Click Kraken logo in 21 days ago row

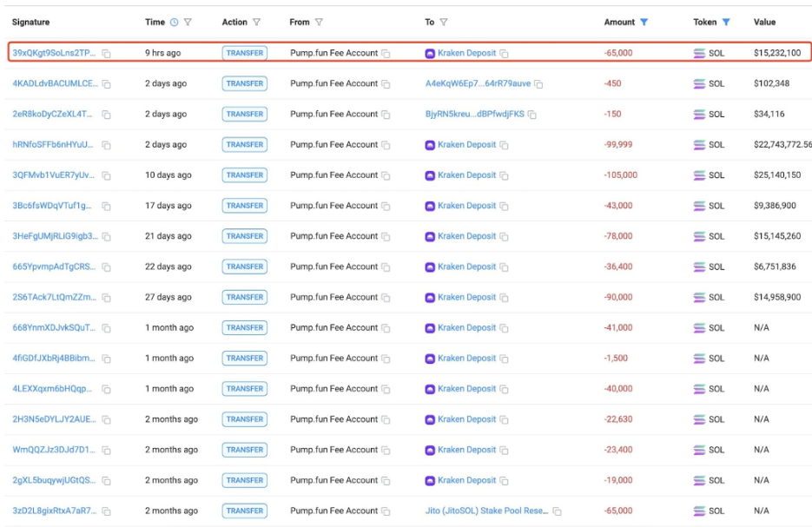click(430, 236)
